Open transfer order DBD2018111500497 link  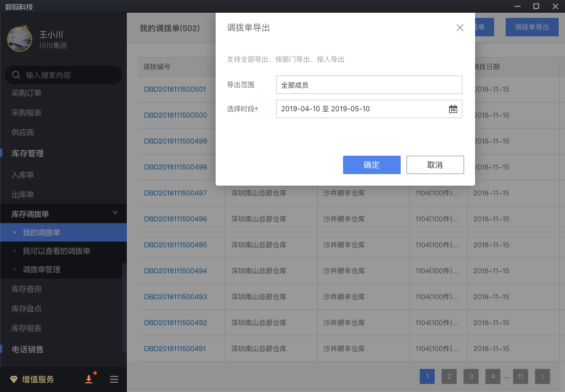pos(175,193)
